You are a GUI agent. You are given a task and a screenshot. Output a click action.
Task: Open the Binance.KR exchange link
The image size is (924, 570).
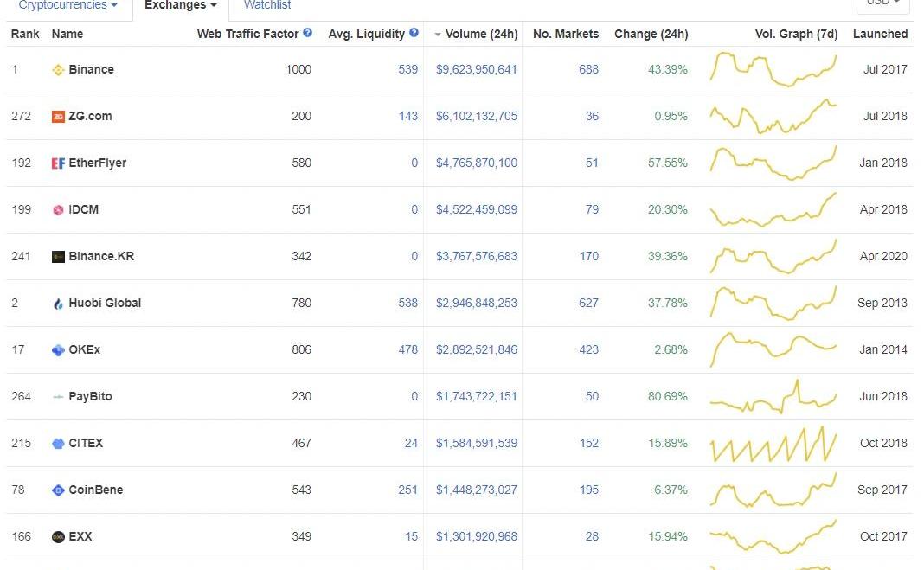(x=101, y=257)
